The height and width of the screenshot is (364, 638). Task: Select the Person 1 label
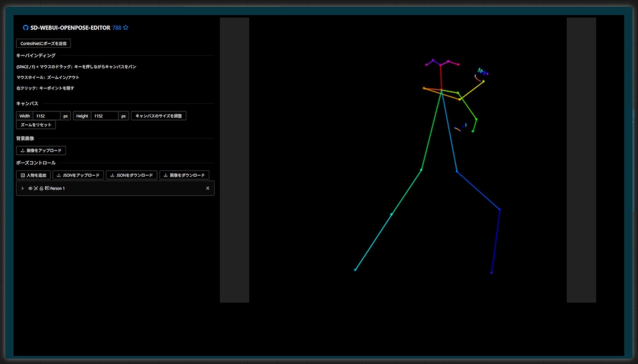click(57, 189)
